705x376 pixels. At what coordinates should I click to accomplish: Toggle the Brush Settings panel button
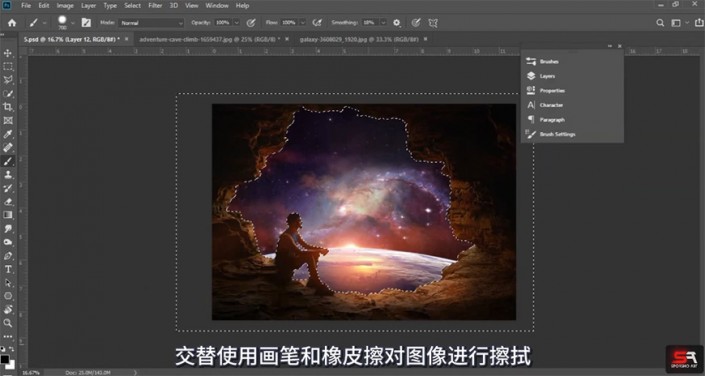click(86, 22)
